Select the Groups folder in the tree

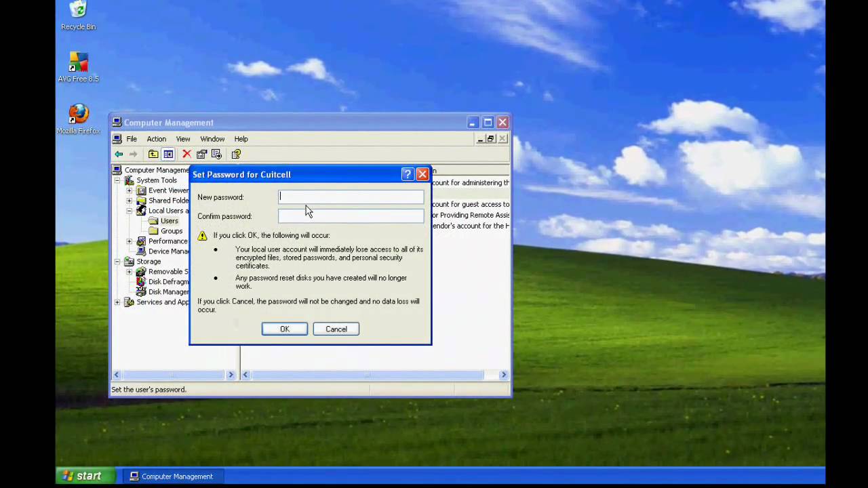[x=172, y=231]
